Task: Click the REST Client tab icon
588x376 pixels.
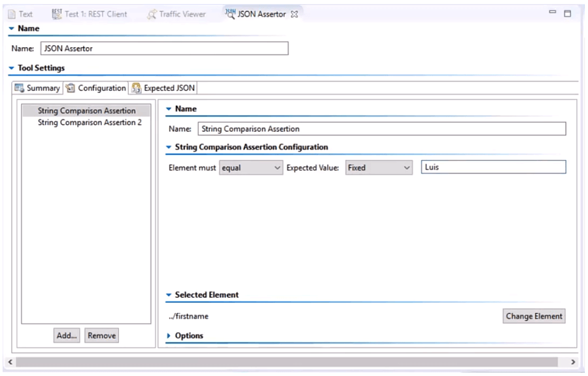Action: tap(57, 14)
